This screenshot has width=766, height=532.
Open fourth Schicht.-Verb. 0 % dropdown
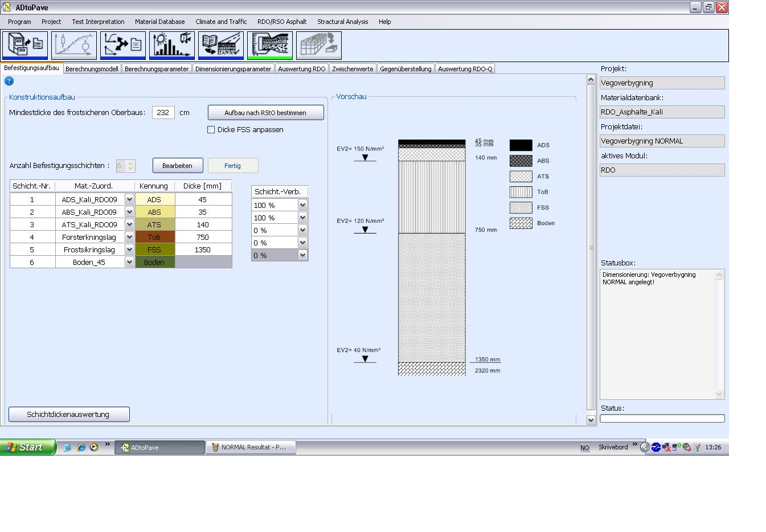pos(302,243)
